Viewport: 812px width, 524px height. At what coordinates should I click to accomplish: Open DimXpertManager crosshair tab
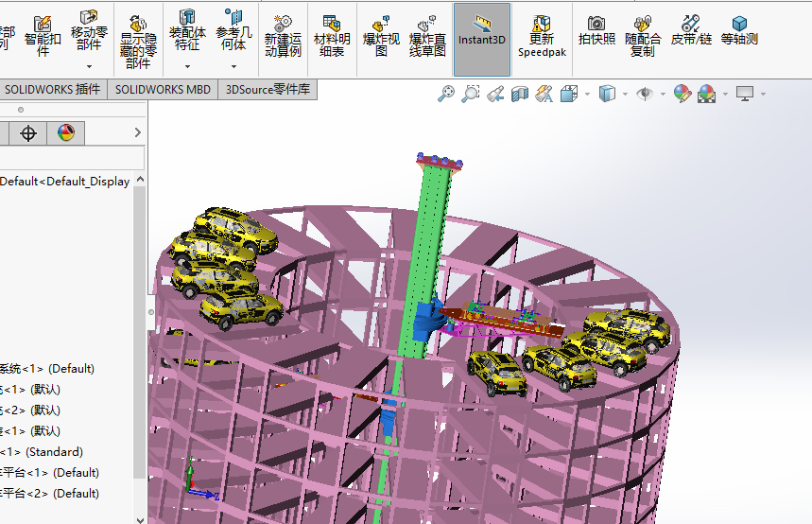28,133
